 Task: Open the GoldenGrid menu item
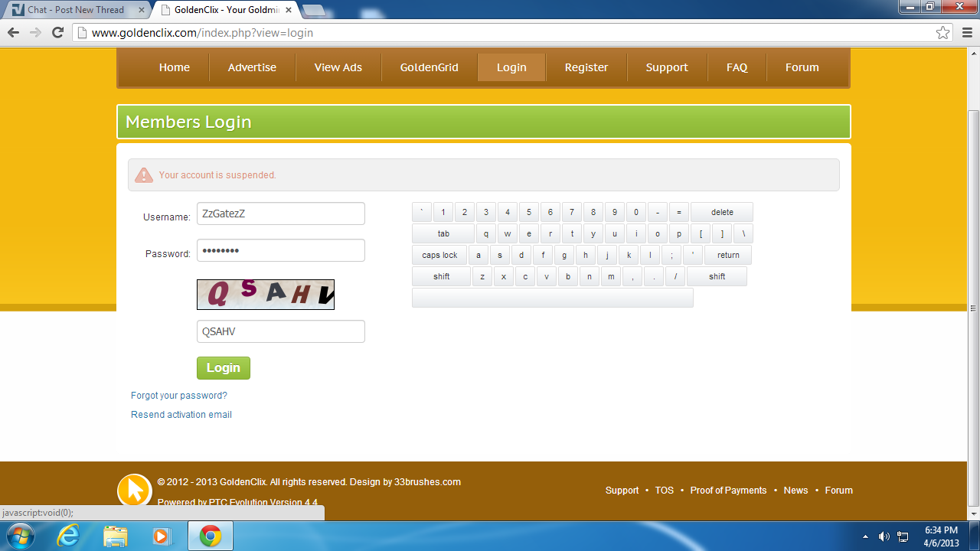(x=430, y=67)
